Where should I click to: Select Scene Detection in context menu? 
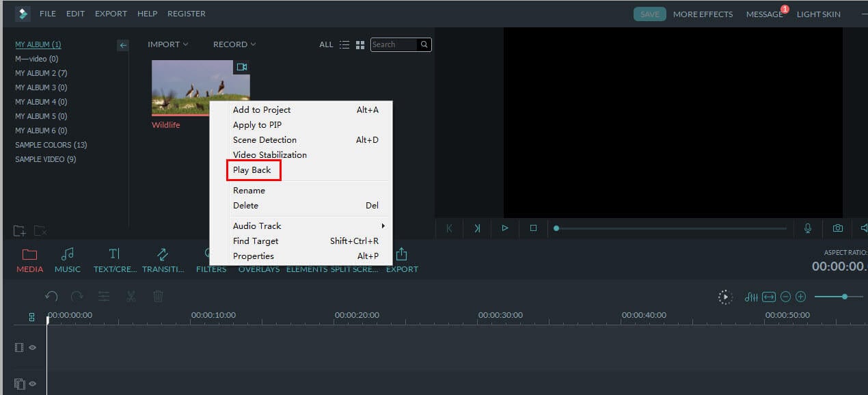pos(301,140)
